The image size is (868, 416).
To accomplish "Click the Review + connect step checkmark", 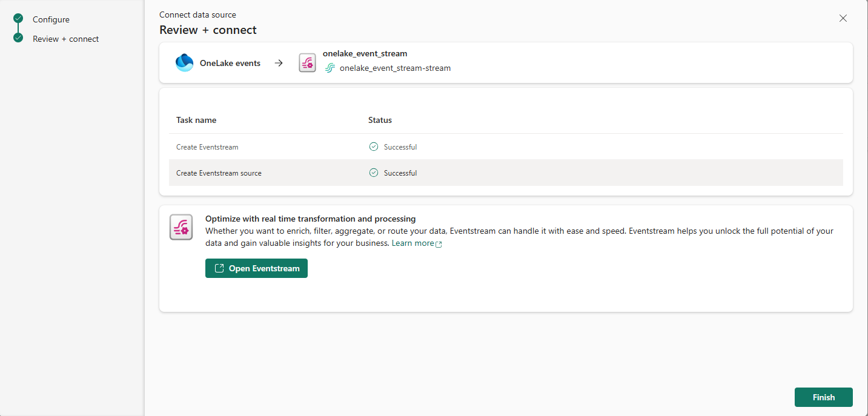I will pos(18,39).
